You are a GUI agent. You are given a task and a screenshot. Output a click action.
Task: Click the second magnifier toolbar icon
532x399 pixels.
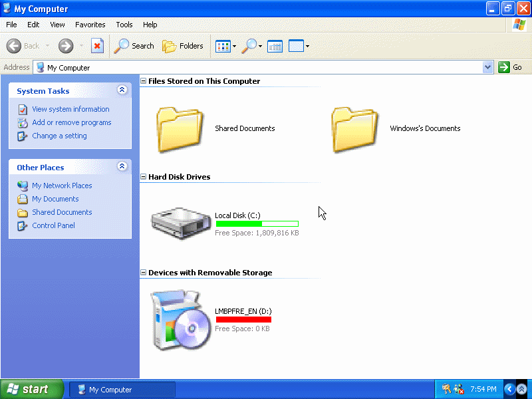249,46
